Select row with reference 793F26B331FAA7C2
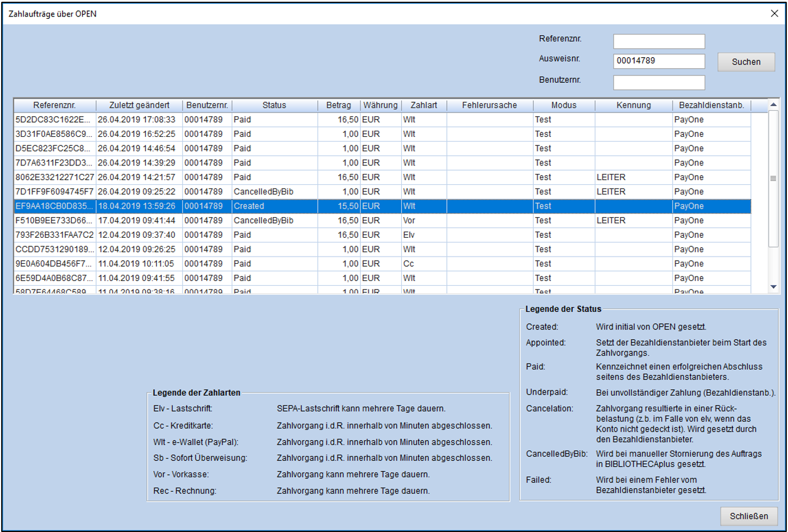This screenshot has height=532, width=788. click(x=382, y=235)
